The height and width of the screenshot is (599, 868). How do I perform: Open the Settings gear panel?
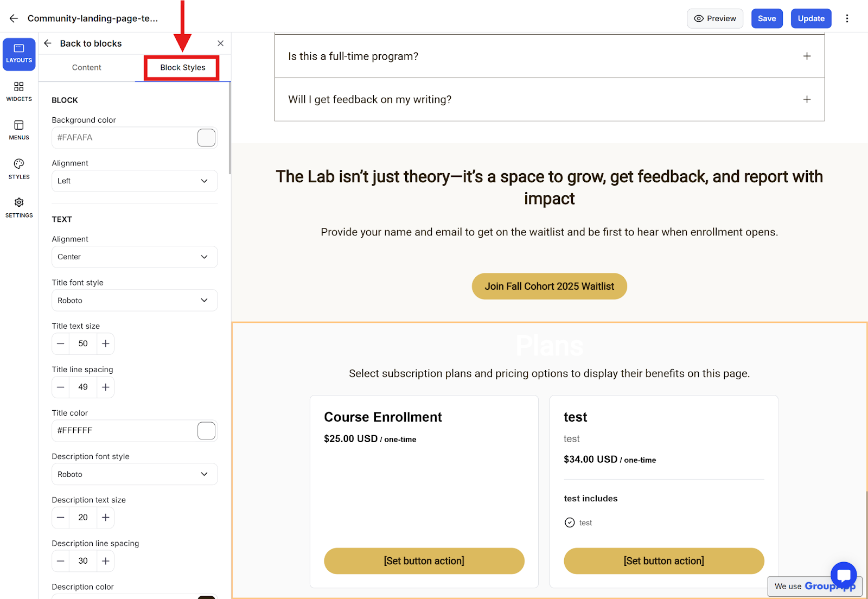(19, 207)
